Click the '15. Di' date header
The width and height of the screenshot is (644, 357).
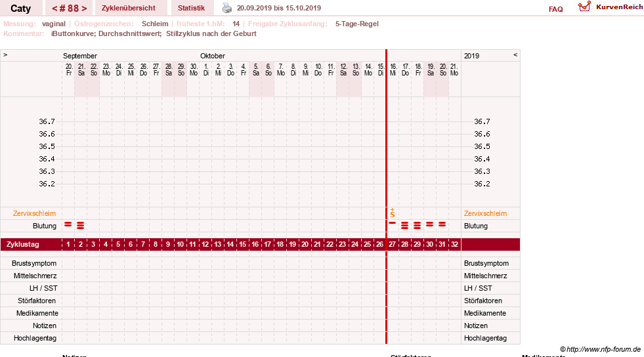point(380,70)
